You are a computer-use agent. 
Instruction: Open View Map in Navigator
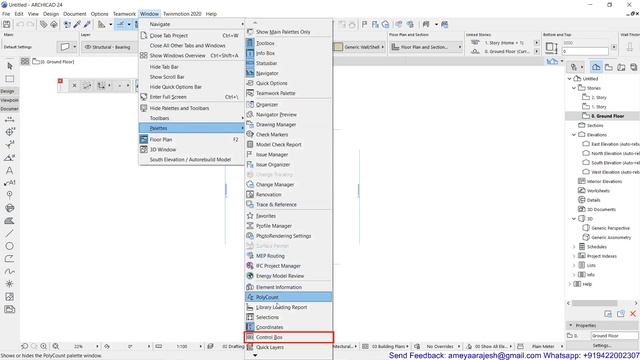click(609, 67)
